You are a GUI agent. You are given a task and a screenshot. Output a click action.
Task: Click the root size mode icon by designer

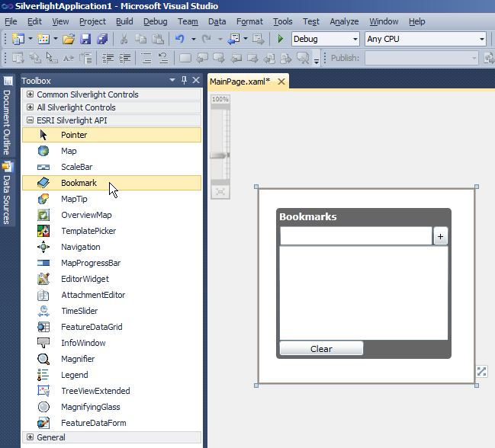point(482,371)
